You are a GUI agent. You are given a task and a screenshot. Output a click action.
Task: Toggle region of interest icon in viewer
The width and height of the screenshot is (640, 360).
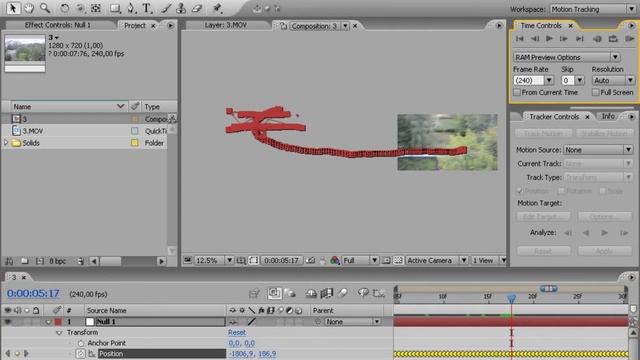pos(386,260)
